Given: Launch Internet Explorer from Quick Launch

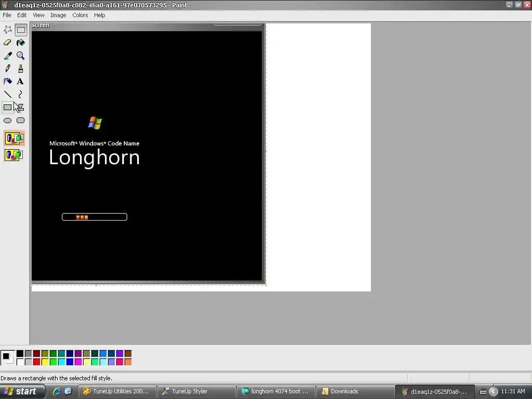Looking at the screenshot, I should (x=56, y=391).
